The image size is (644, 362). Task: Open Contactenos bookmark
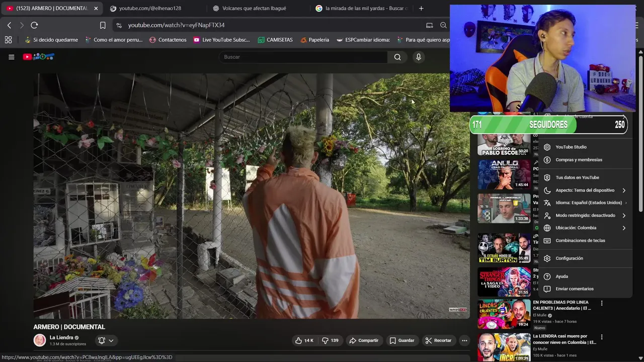click(x=168, y=40)
